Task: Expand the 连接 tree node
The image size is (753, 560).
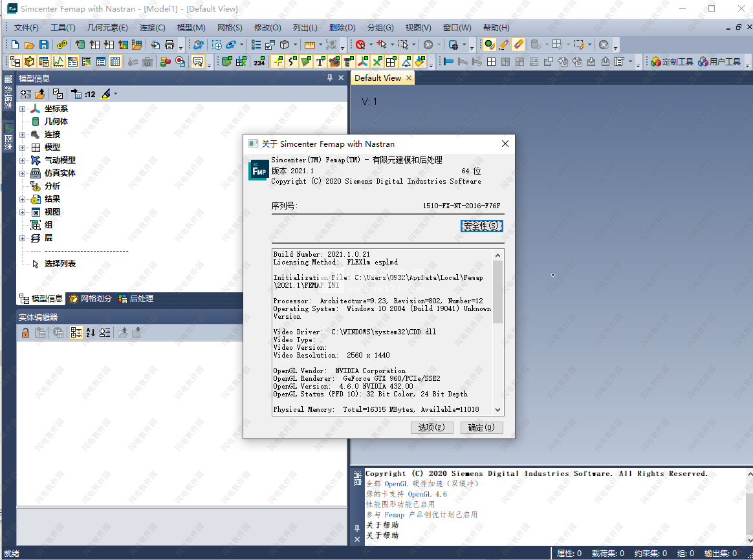Action: pyautogui.click(x=22, y=135)
